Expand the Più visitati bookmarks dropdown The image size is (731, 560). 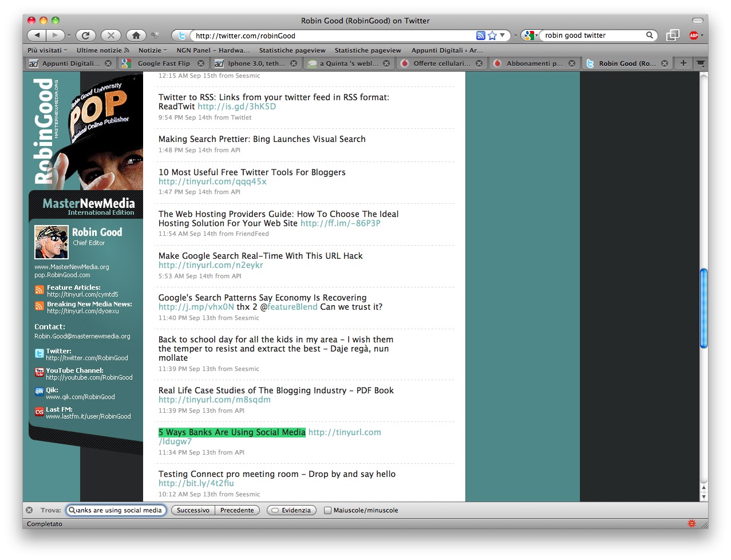click(47, 50)
